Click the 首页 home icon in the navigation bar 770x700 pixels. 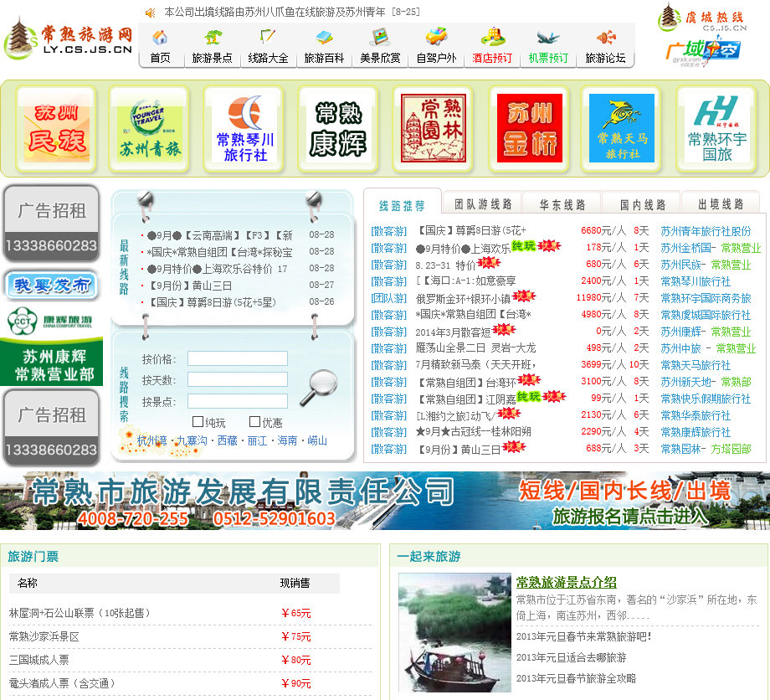160,38
